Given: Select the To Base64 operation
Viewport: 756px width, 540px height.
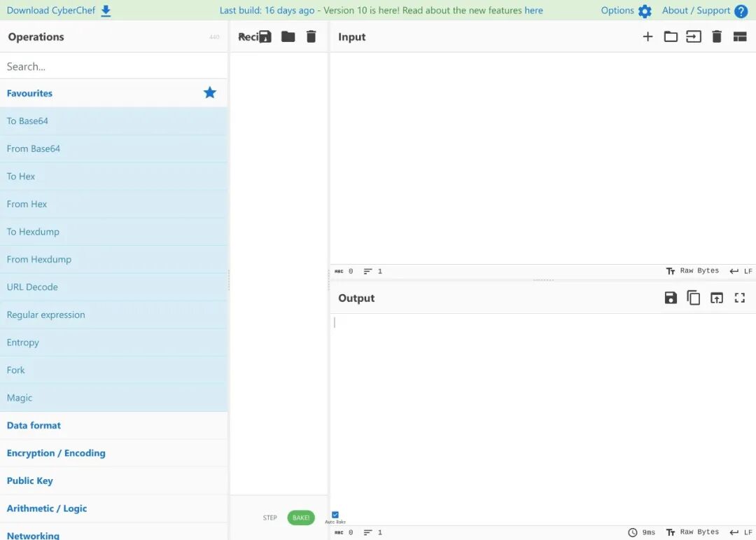Looking at the screenshot, I should coord(114,121).
